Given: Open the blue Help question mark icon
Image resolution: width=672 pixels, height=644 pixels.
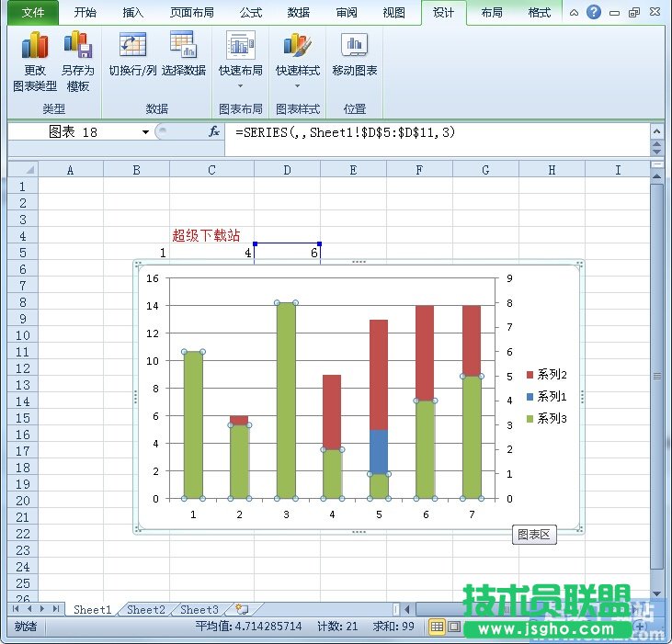Looking at the screenshot, I should tap(594, 12).
